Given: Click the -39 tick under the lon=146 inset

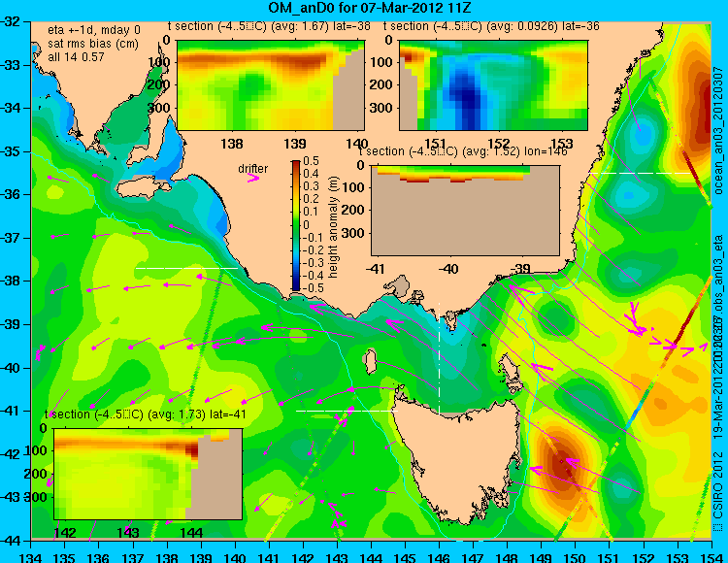Looking at the screenshot, I should 519,269.
